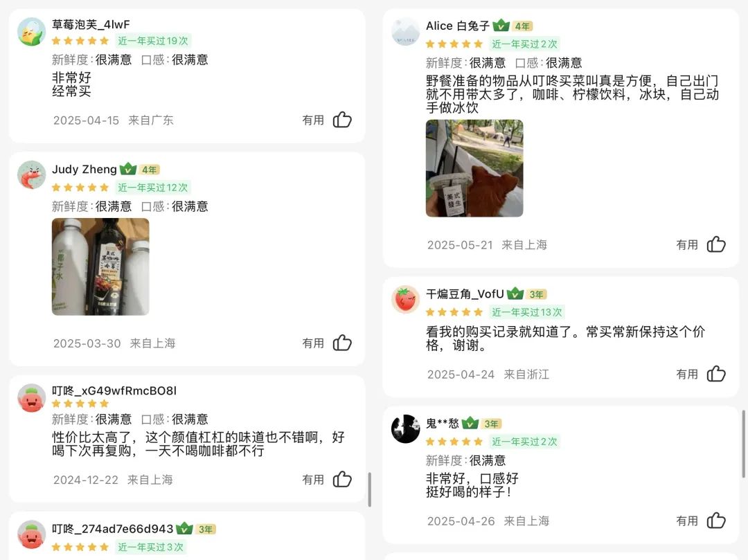Mark the 2024-12-22 review as useful
This screenshot has height=560, width=748.
coord(342,479)
